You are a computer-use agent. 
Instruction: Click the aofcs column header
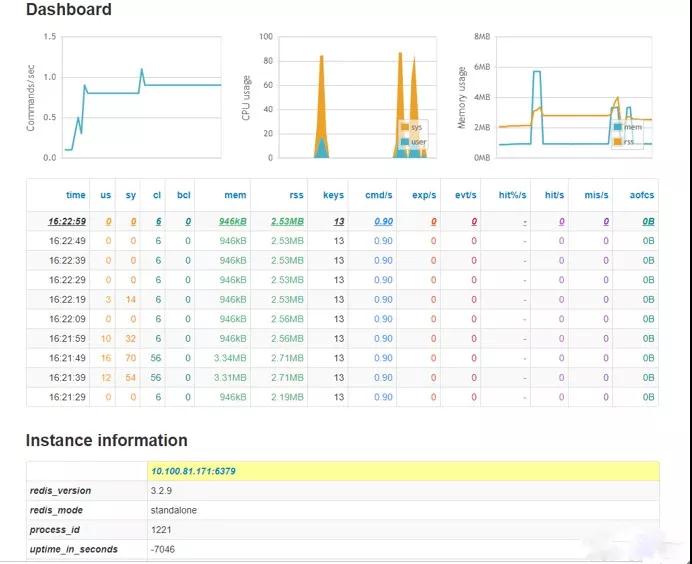tap(641, 195)
